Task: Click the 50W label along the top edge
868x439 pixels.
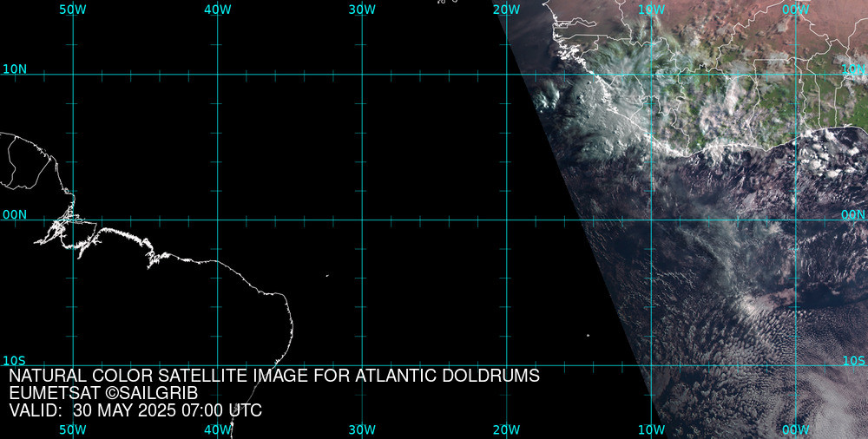Action: click(x=73, y=10)
